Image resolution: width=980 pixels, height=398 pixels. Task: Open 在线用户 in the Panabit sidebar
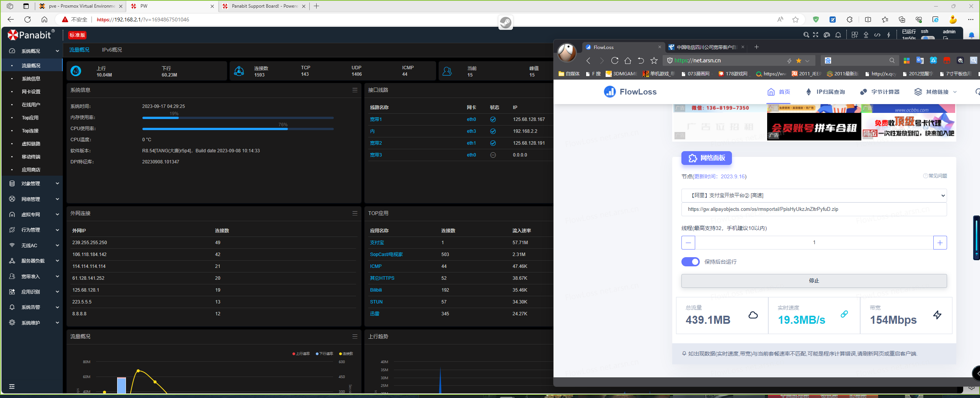[31, 104]
